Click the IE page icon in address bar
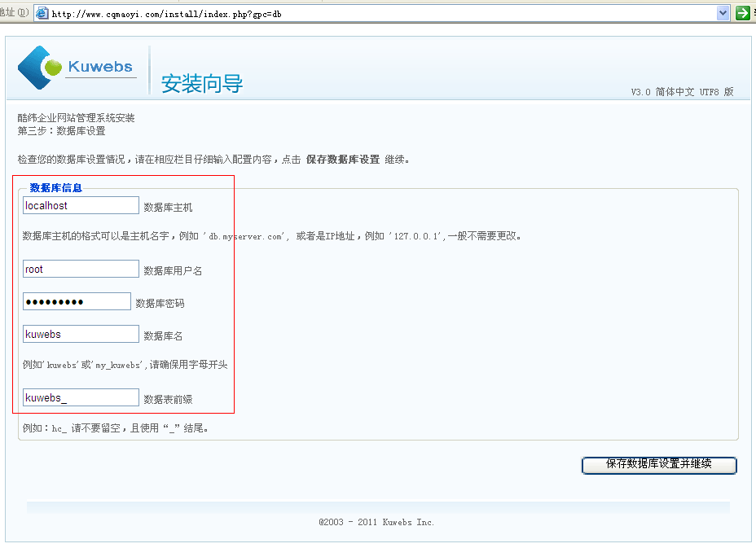The height and width of the screenshot is (548, 756). (x=42, y=13)
